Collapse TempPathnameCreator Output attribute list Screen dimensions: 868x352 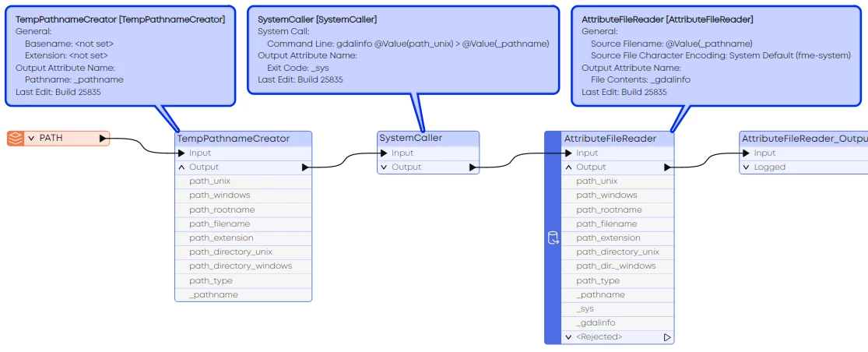(181, 167)
